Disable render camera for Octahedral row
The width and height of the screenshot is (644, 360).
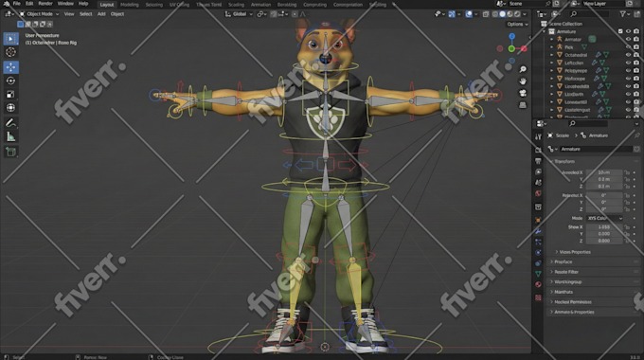tap(636, 55)
